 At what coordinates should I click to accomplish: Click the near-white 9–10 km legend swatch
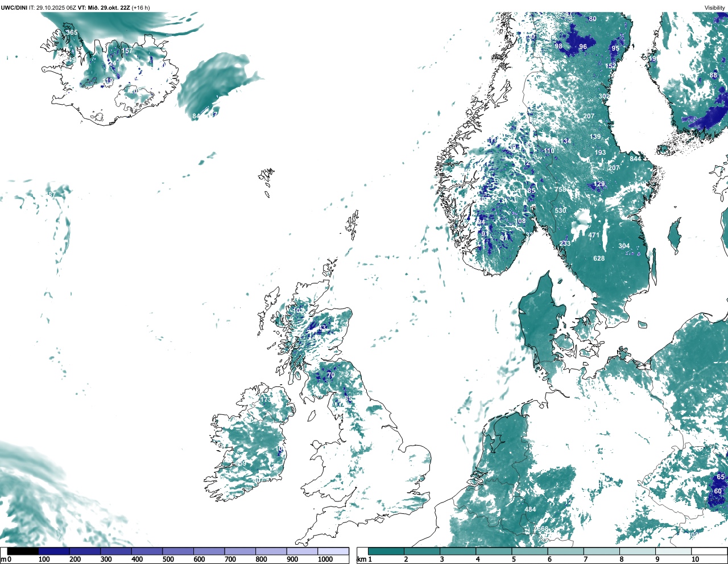tap(673, 551)
